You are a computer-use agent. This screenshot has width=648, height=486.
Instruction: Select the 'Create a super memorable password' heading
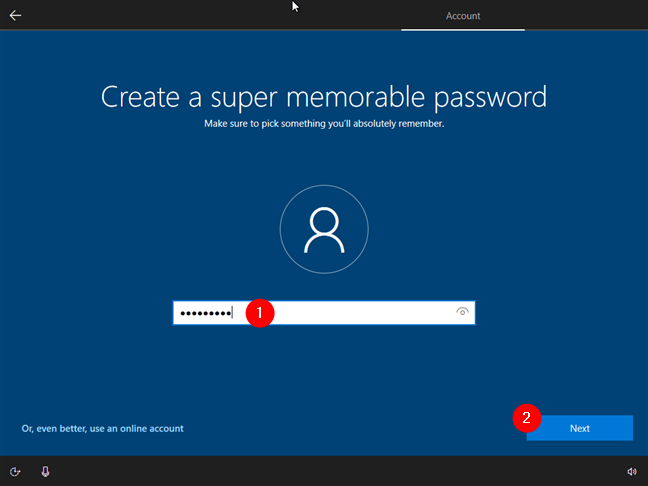point(324,98)
